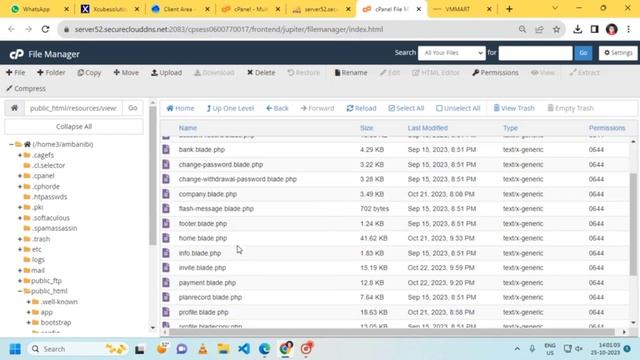
Task: Click the home icon beside the path field
Action: point(14,108)
